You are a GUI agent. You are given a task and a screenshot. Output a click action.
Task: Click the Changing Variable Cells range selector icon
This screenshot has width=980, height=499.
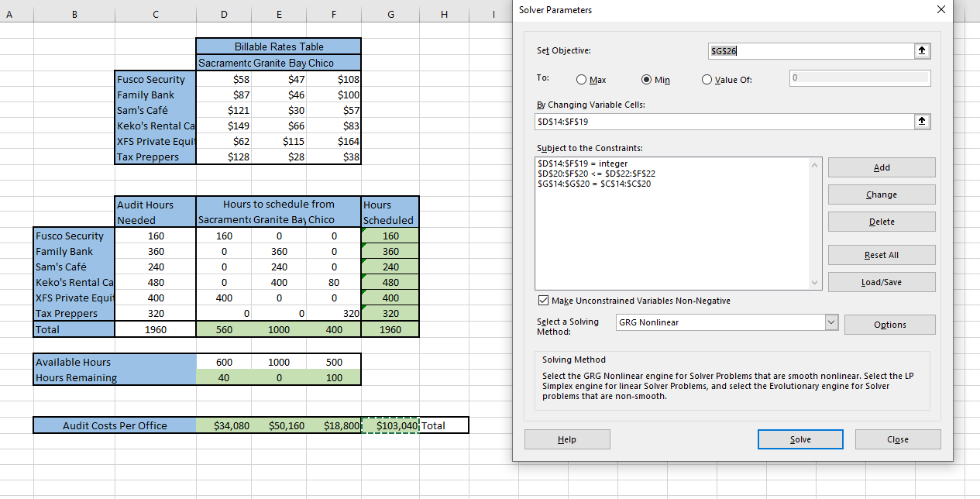click(922, 122)
